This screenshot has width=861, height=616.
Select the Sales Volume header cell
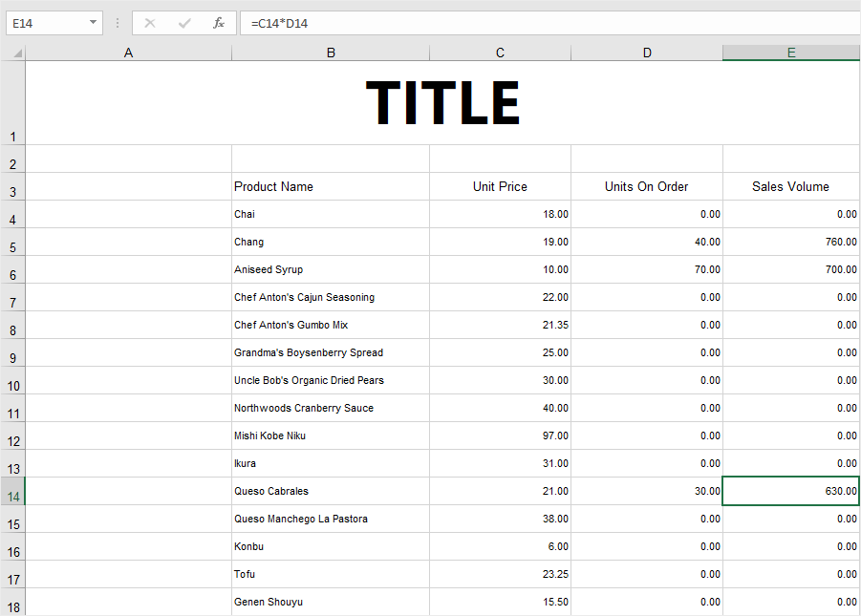(x=790, y=187)
